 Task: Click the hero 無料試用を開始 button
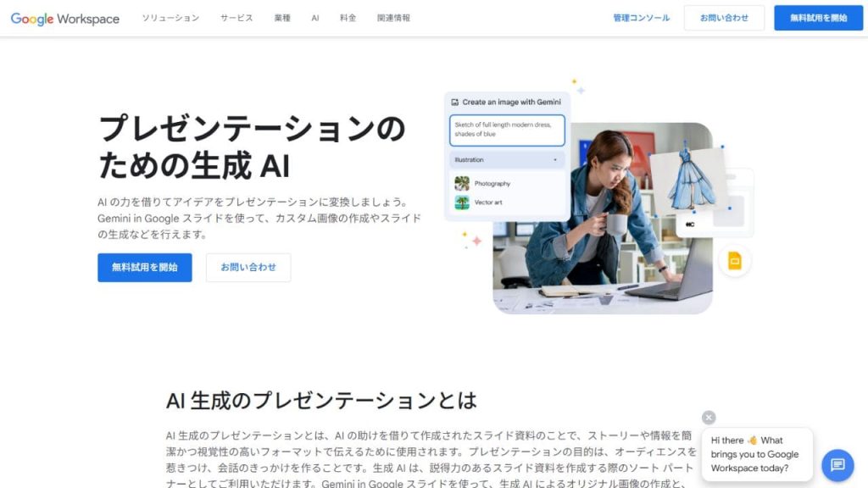click(144, 268)
